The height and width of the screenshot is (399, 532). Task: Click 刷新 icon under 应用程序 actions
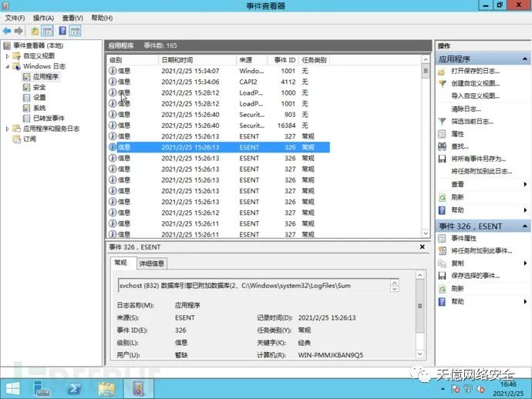tap(442, 197)
